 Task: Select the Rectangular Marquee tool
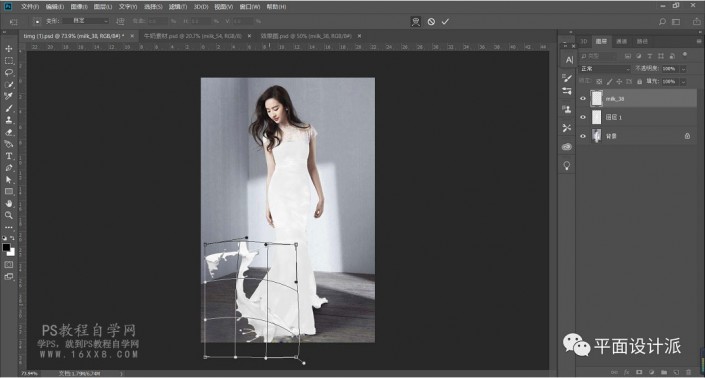coord(9,61)
